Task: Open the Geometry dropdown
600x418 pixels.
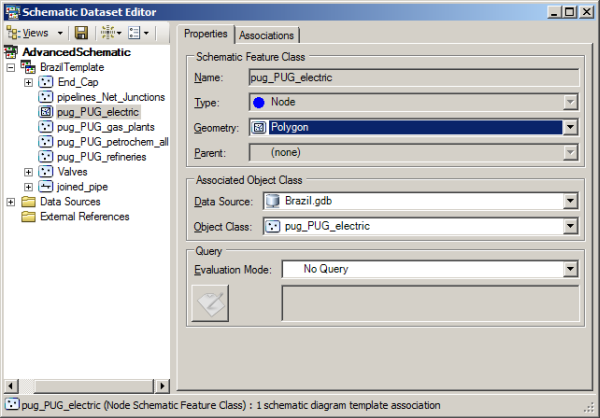Action: coord(570,127)
